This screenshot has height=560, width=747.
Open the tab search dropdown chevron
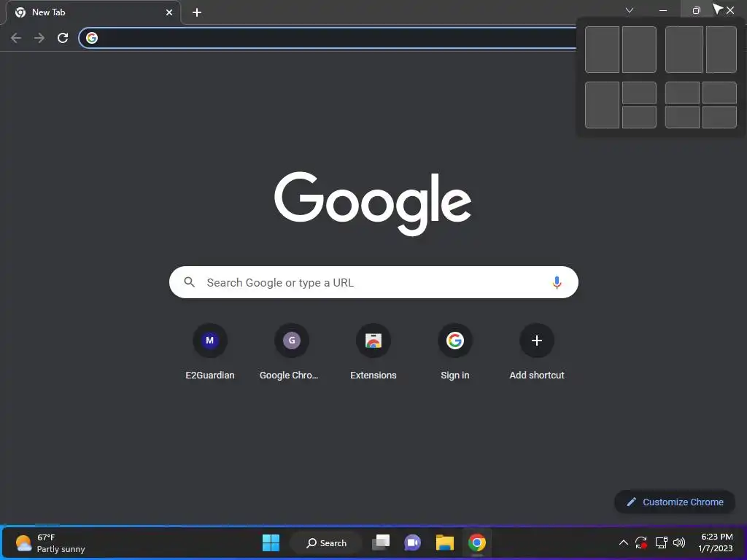(630, 10)
